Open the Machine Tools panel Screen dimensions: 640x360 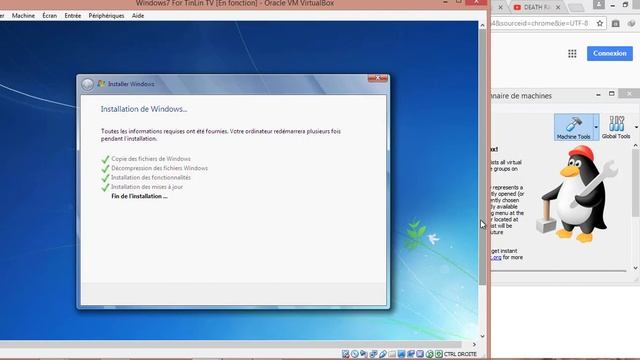tap(573, 127)
